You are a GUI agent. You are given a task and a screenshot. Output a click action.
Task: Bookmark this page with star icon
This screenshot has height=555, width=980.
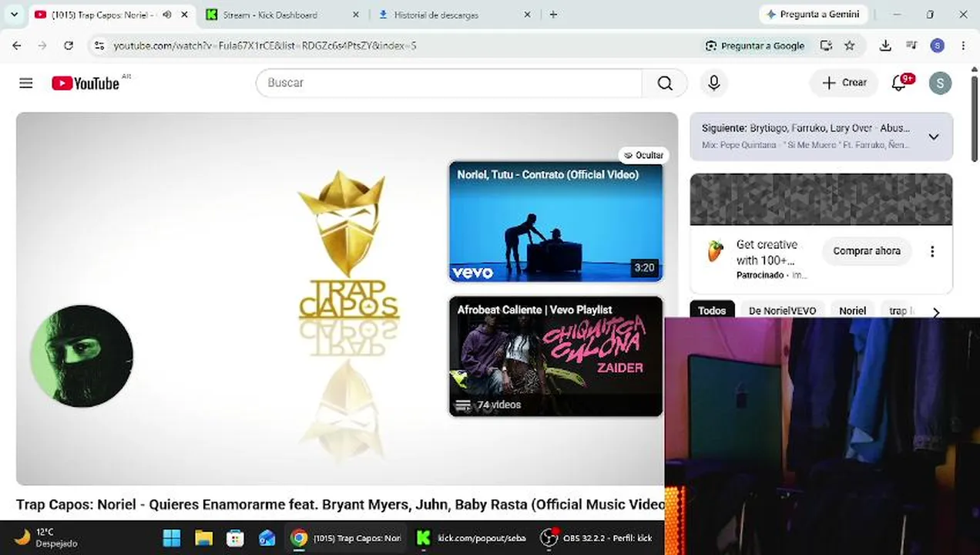pyautogui.click(x=850, y=45)
